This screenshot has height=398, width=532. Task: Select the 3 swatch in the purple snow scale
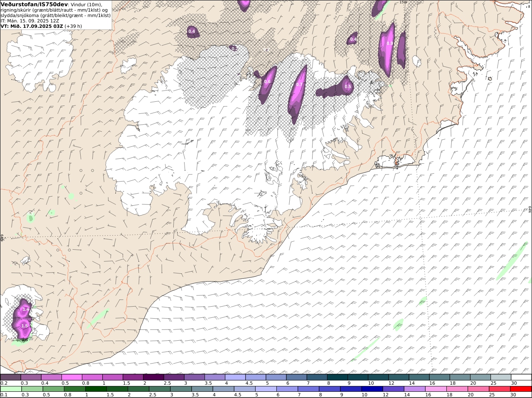coord(194,377)
